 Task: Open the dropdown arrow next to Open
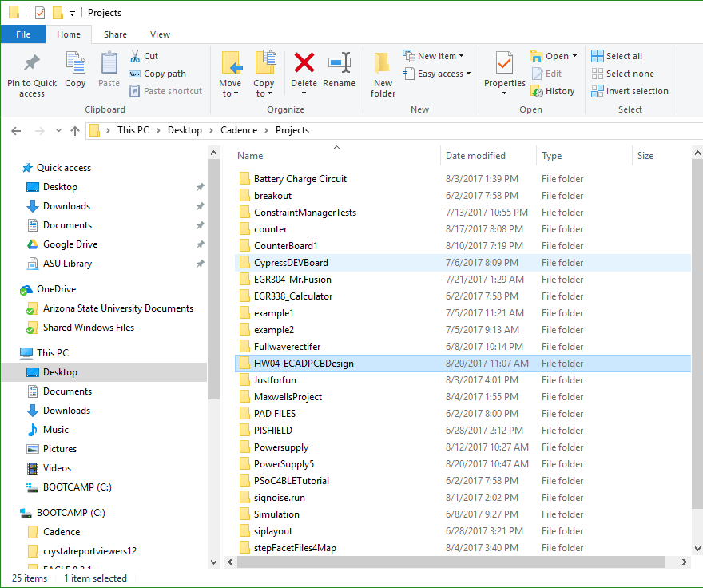tap(574, 56)
